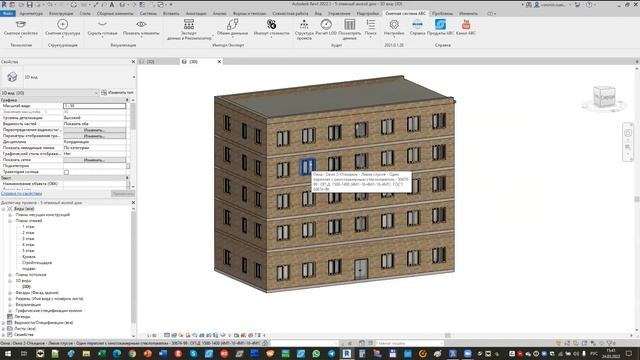
Task: Click the Обмен данными icon
Action: tap(232, 24)
